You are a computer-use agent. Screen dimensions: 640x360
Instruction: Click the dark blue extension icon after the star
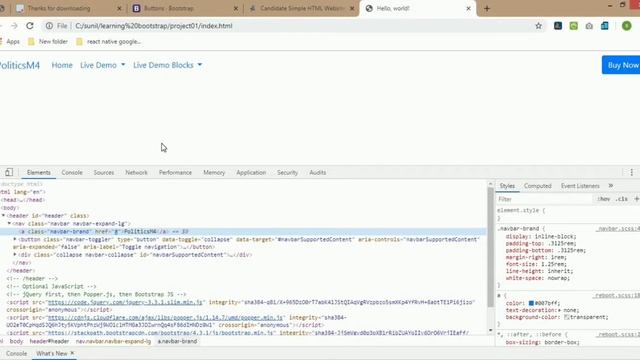tap(558, 26)
